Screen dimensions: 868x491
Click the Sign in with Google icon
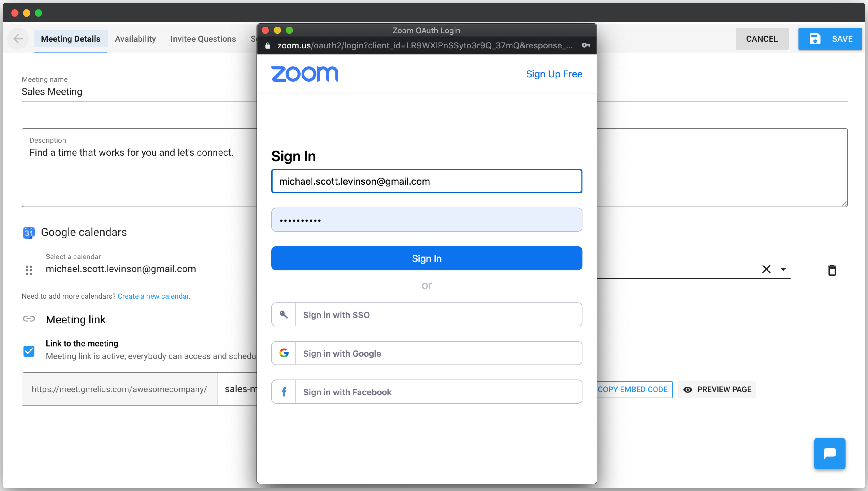(x=284, y=353)
